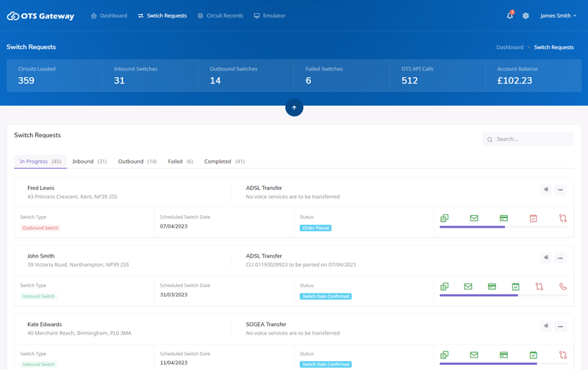Collapse the stats panel with the up arrow
This screenshot has height=370, width=588.
click(294, 108)
